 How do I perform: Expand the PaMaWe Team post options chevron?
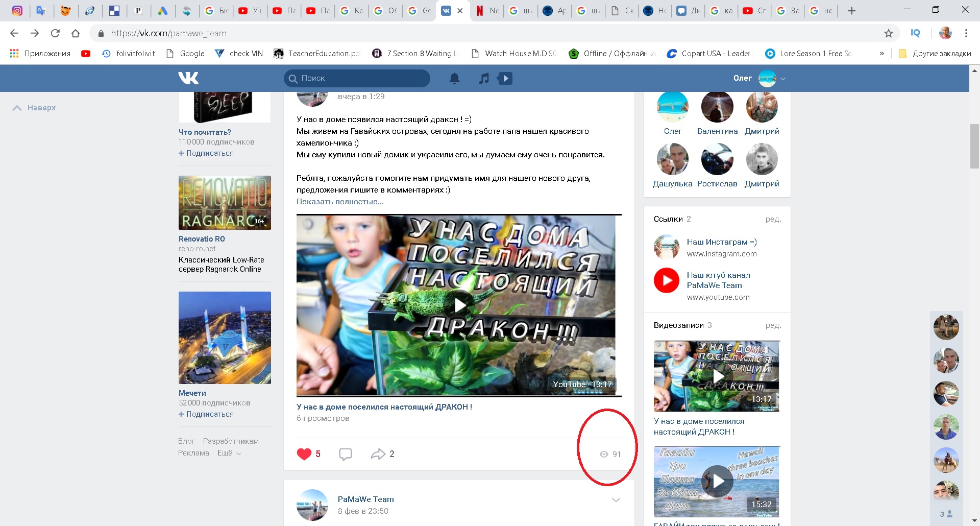click(616, 500)
